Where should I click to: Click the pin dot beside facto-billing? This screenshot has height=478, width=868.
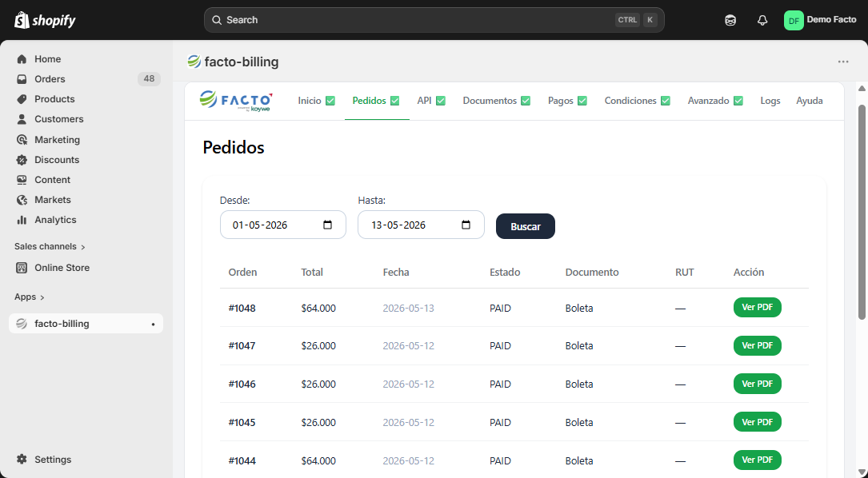[154, 325]
